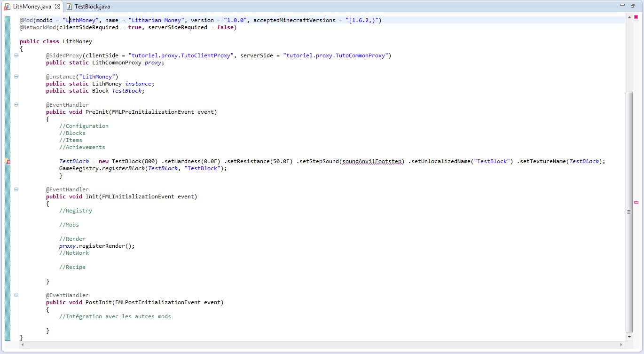Switch to the TestBlock.java tab
644x354 pixels.
(92, 7)
